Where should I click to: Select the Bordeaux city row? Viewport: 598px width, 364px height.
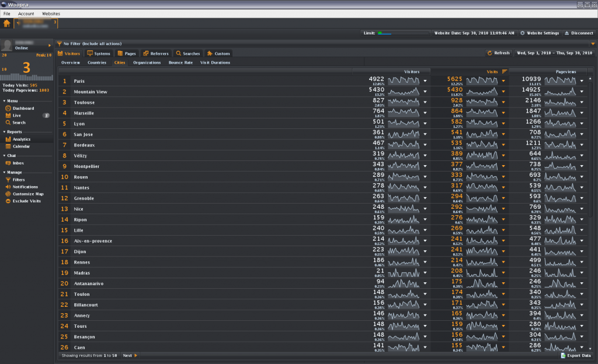click(324, 145)
